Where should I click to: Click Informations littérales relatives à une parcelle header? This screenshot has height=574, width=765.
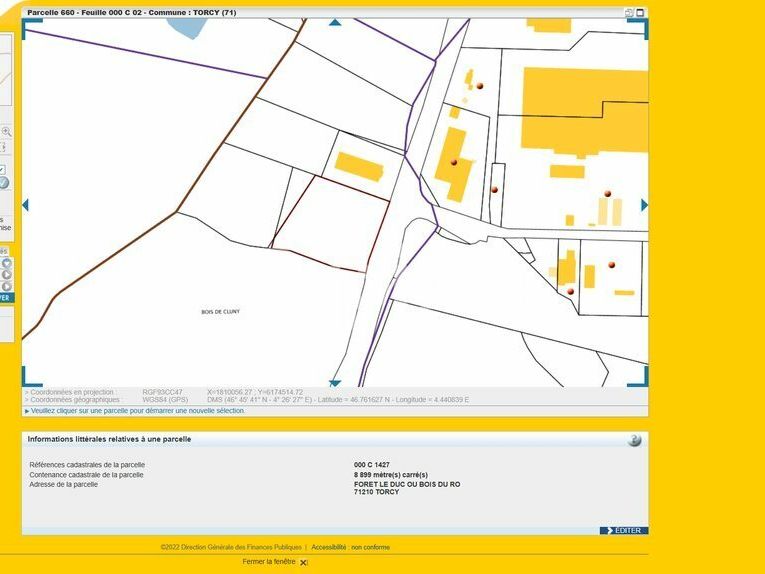coord(109,439)
